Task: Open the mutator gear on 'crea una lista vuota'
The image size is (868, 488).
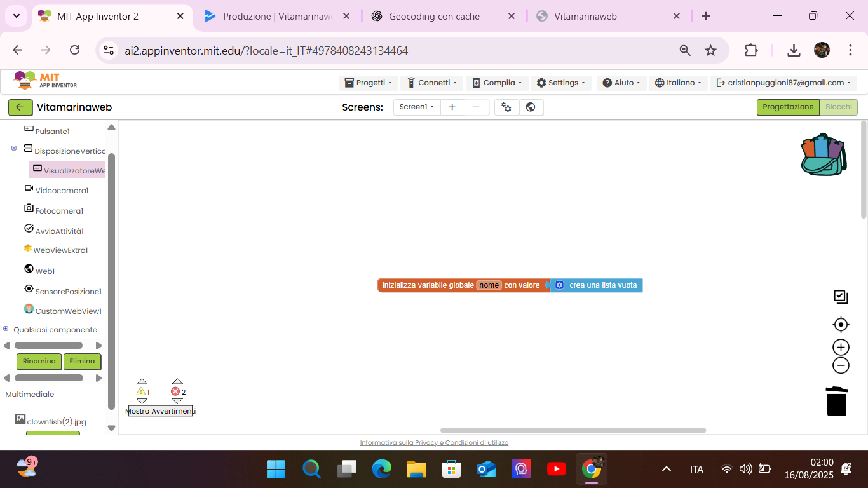Action: [x=559, y=285]
